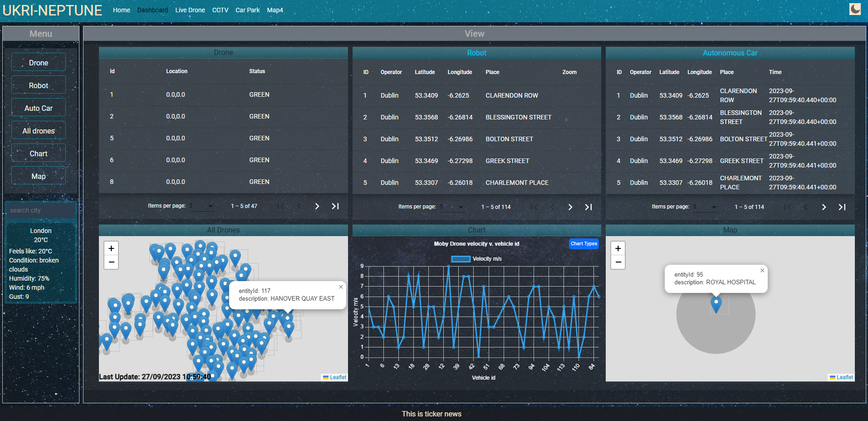Click the ROYAL HOSPITAL map marker

point(716,304)
